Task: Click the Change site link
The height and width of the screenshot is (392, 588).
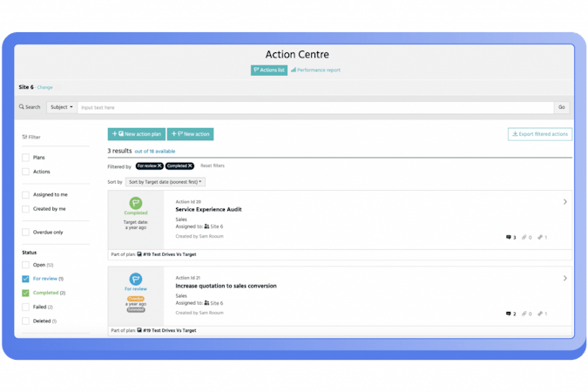Action: click(45, 87)
